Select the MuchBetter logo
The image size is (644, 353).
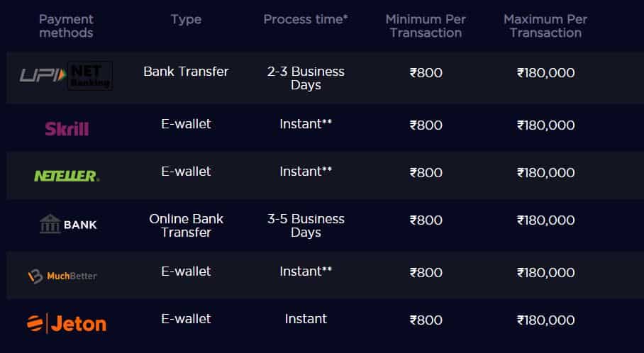pos(62,276)
